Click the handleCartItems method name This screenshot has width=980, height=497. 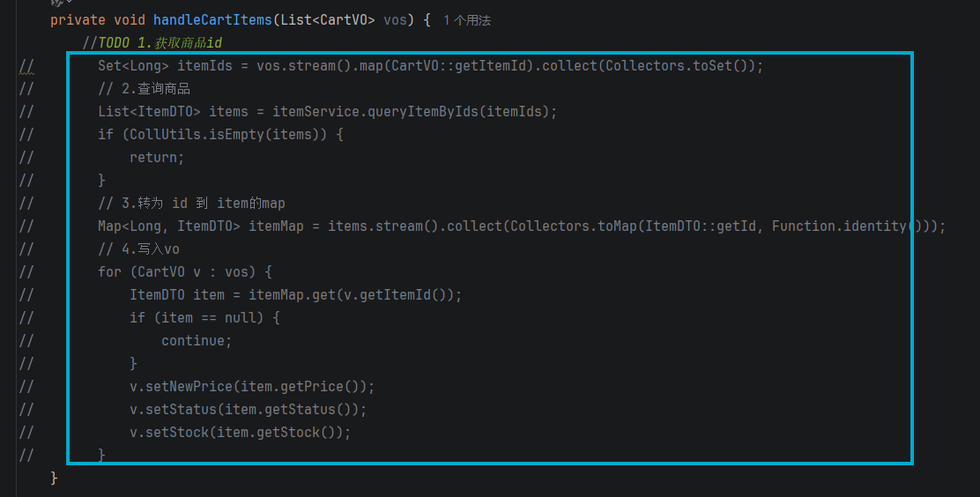pos(212,20)
